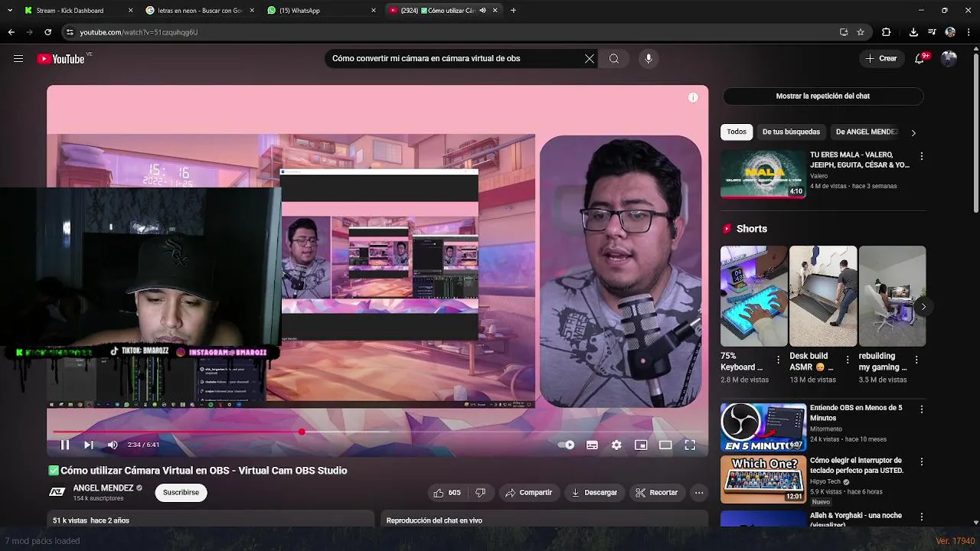This screenshot has width=980, height=551.
Task: Open the YouTube account avatar menu
Action: pyautogui.click(x=949, y=58)
